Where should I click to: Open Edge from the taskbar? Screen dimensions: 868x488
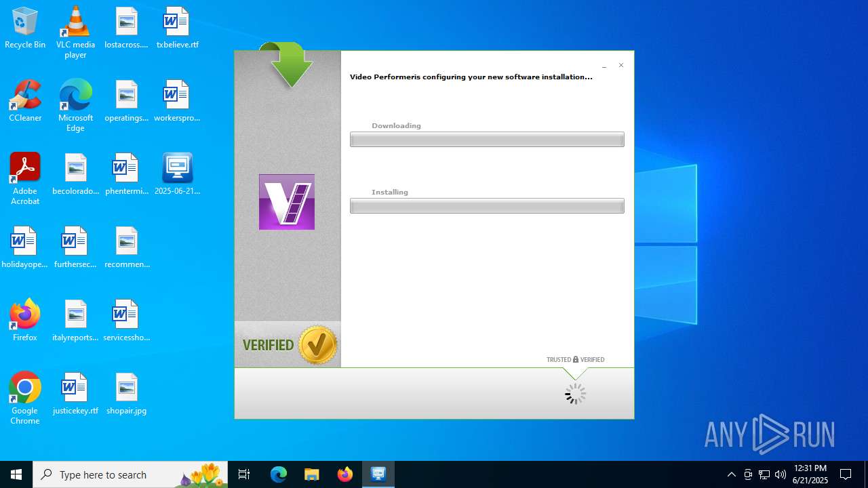click(x=279, y=474)
